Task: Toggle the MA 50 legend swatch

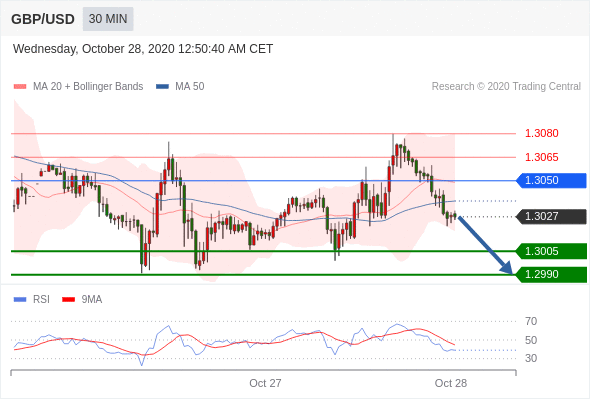Action: click(x=162, y=87)
